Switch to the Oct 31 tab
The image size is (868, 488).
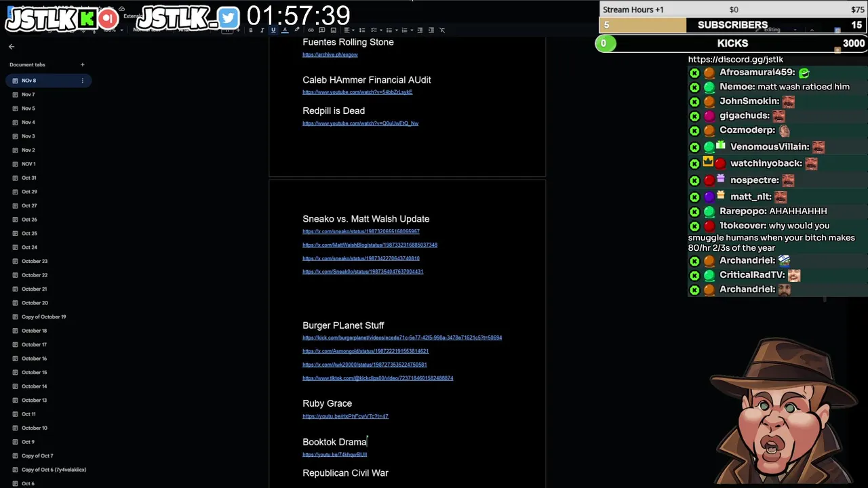coord(28,178)
